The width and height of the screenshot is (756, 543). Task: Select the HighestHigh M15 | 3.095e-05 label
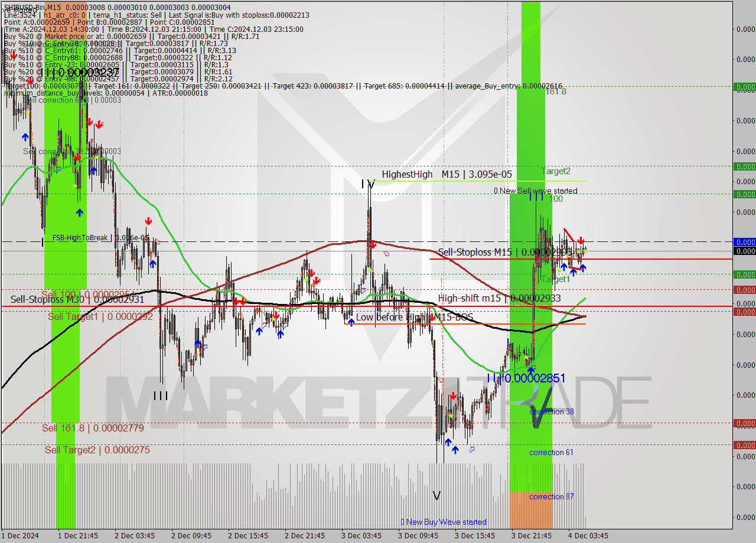447,174
